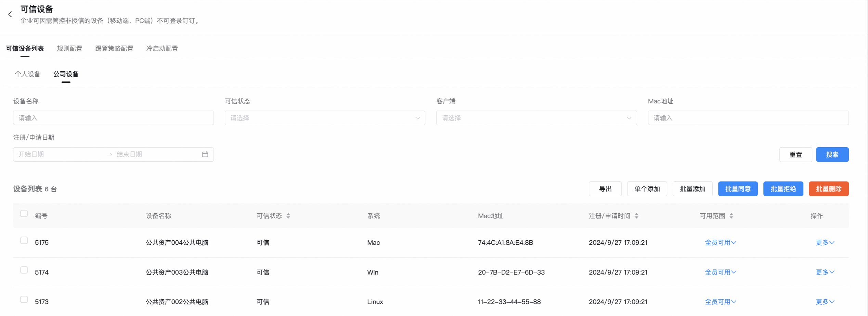This screenshot has height=316, width=868.
Task: Export the device list with 导出
Action: tap(605, 189)
